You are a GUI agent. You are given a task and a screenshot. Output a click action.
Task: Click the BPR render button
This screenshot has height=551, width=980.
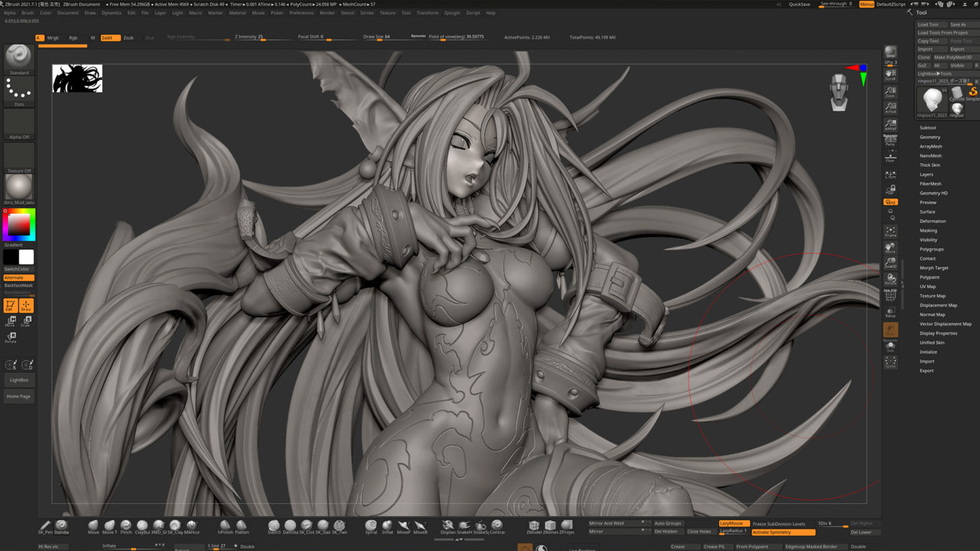pos(890,53)
